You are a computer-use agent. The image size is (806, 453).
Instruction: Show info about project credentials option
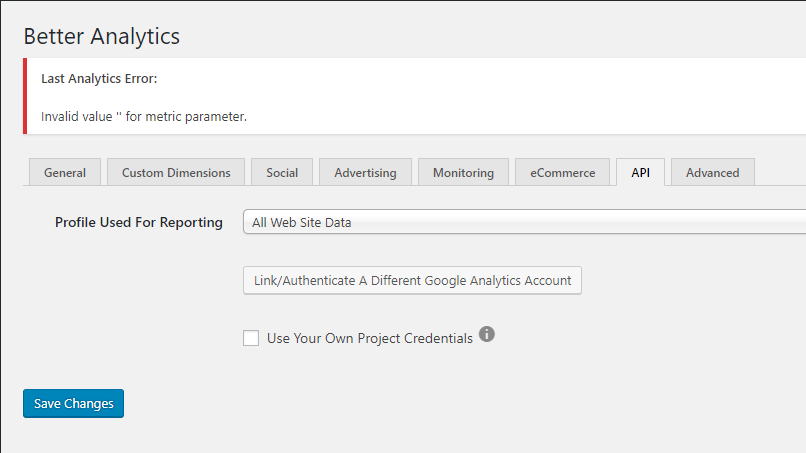(487, 334)
